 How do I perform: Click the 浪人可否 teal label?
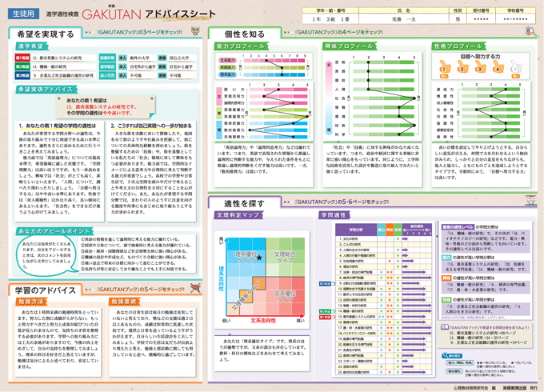click(107, 75)
